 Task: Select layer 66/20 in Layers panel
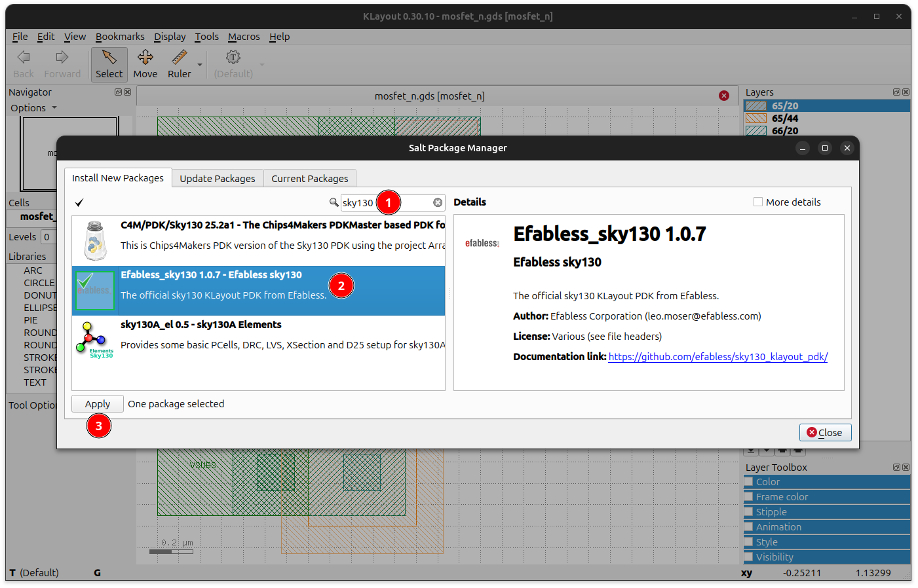(x=827, y=131)
